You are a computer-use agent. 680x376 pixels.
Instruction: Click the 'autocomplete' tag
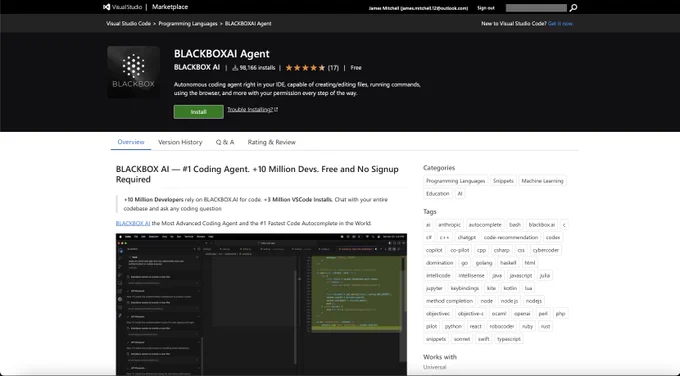(485, 225)
